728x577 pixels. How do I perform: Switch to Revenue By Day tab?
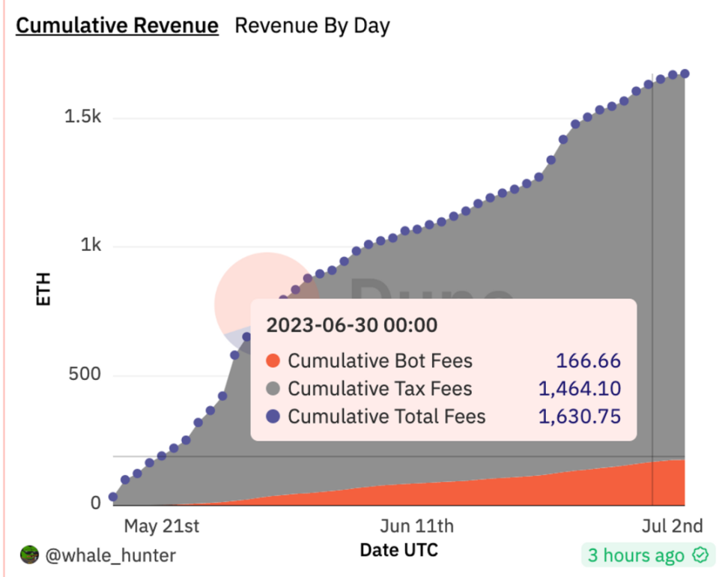312,25
